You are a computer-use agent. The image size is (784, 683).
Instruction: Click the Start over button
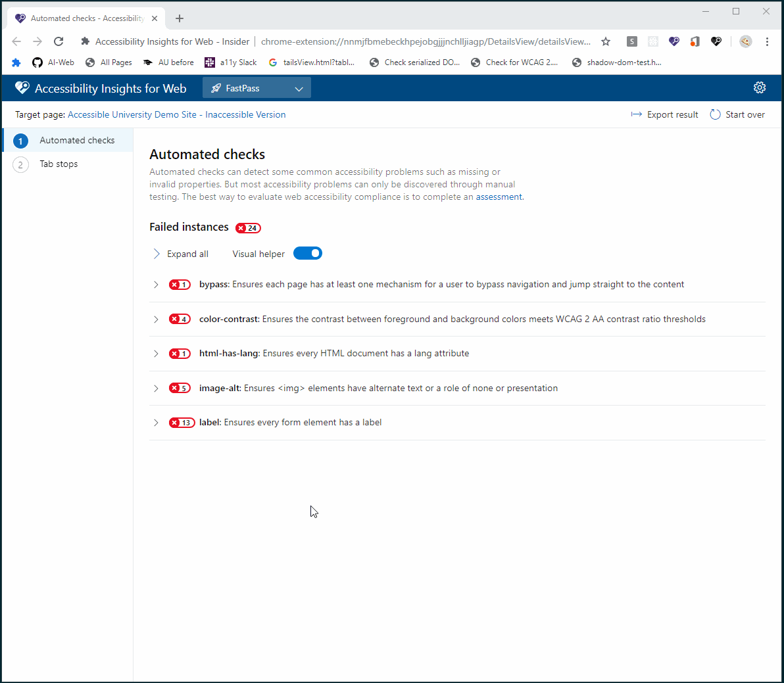point(737,114)
